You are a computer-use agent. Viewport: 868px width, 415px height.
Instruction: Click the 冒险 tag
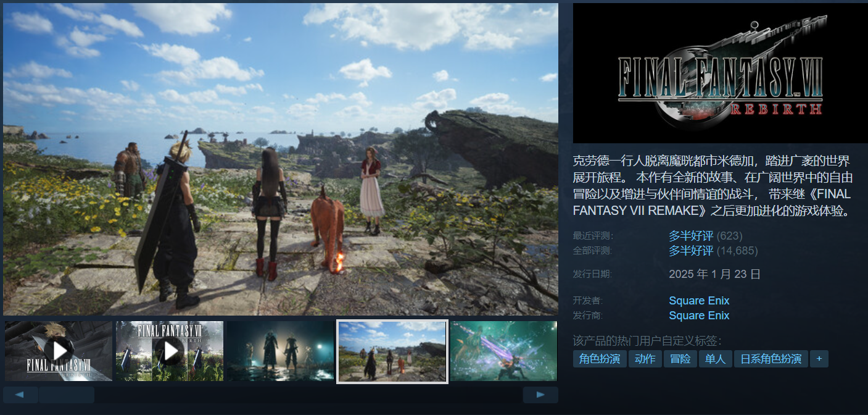[x=680, y=359]
